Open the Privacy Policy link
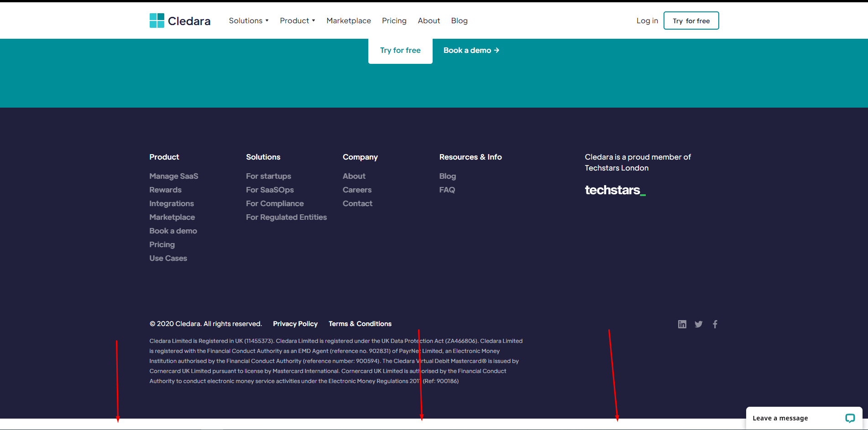This screenshot has width=868, height=430. tap(295, 324)
